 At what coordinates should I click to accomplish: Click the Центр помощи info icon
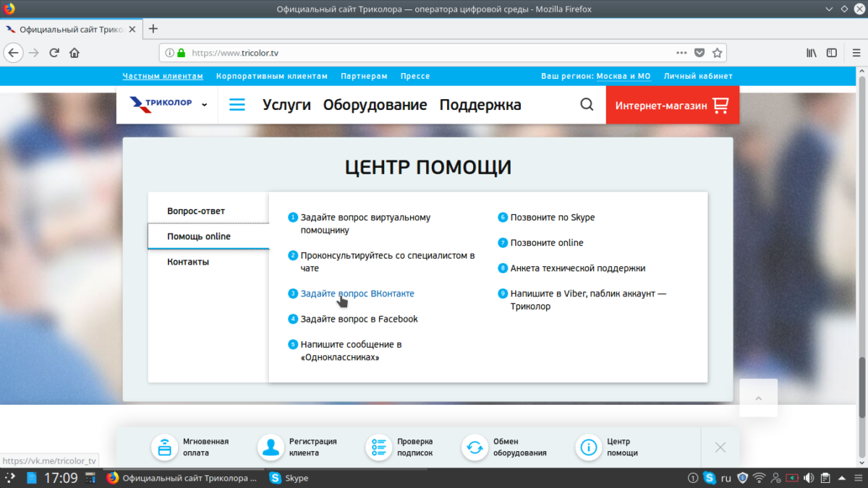coord(589,448)
